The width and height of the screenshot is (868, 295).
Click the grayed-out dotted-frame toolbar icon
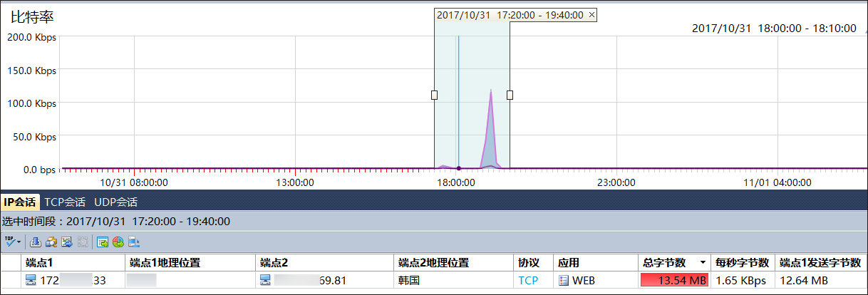pyautogui.click(x=83, y=242)
